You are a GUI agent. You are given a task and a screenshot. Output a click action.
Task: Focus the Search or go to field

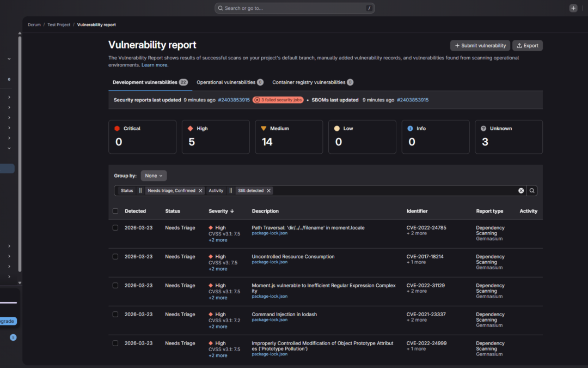(x=295, y=8)
